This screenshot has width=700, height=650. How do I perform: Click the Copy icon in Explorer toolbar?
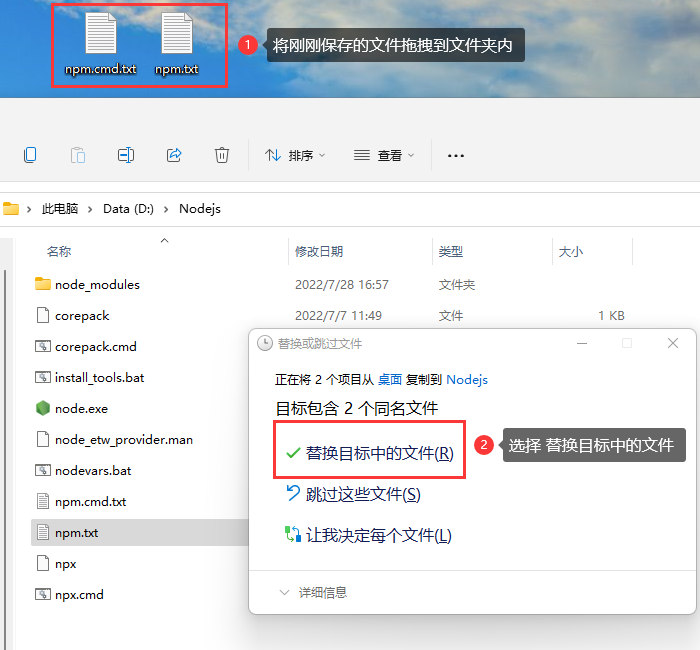[x=30, y=155]
